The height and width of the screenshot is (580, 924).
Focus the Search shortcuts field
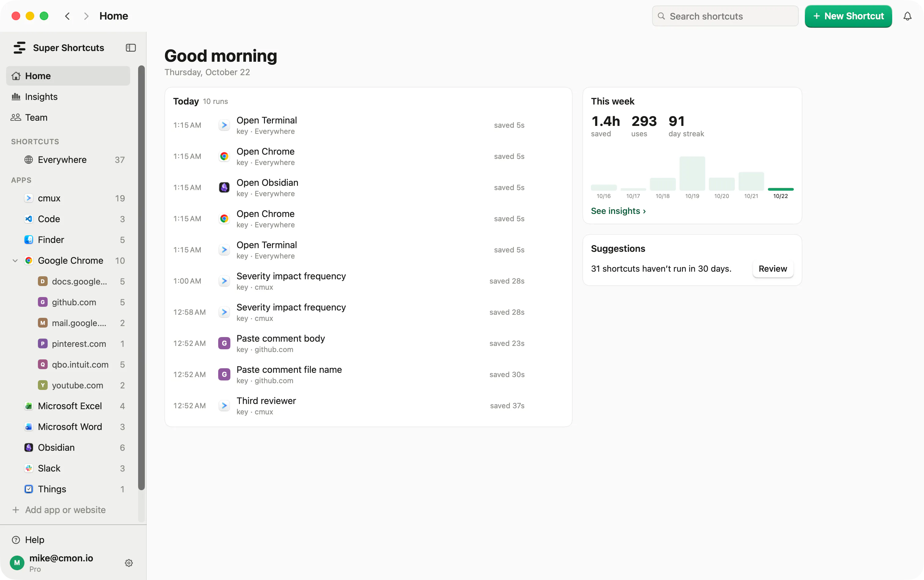point(725,16)
